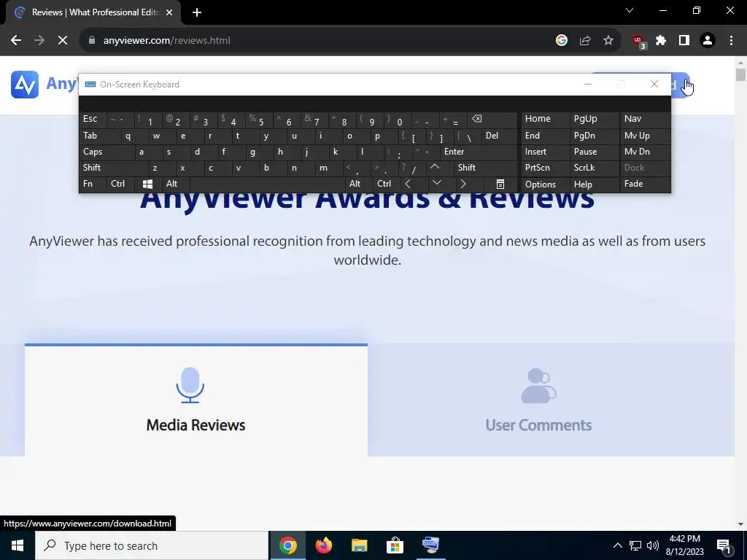Open File Explorer from the taskbar
Viewport: 747px width, 560px height.
coord(359,545)
